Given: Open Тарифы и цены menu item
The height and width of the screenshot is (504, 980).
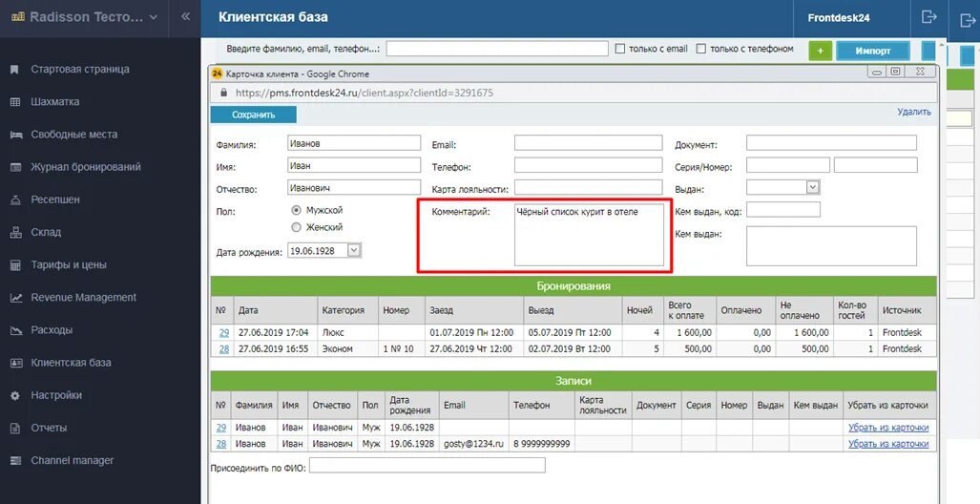Looking at the screenshot, I should pos(69,265).
